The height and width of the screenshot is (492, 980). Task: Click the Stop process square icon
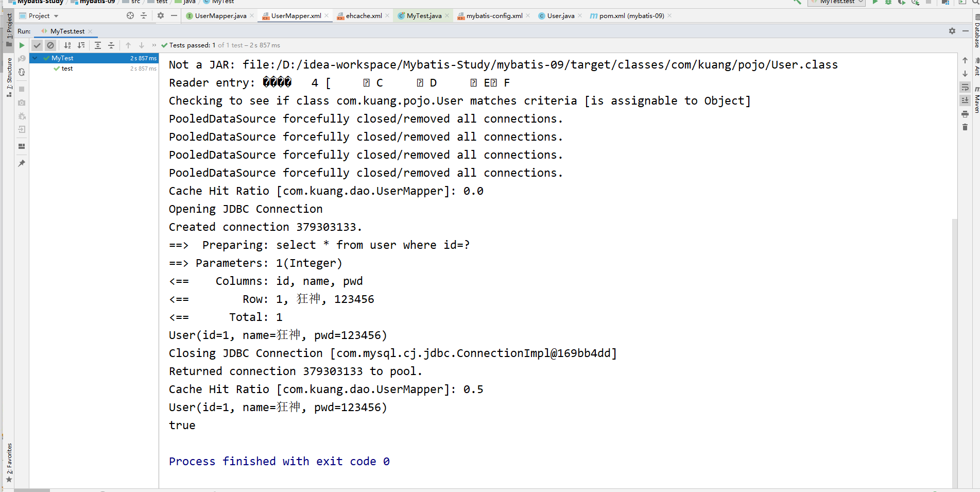(x=22, y=89)
